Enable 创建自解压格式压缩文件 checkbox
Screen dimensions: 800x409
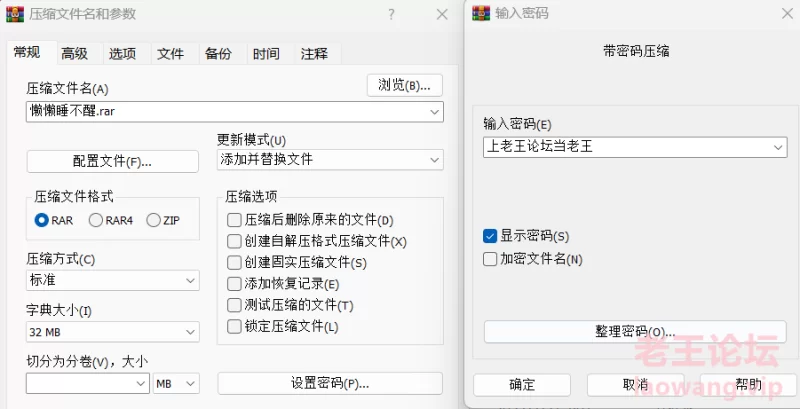[234, 241]
